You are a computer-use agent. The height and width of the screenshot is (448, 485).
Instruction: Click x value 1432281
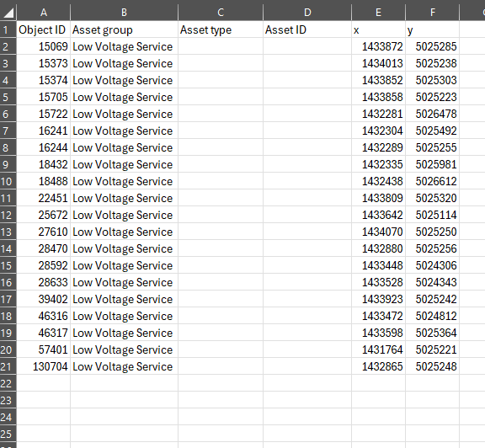(378, 114)
